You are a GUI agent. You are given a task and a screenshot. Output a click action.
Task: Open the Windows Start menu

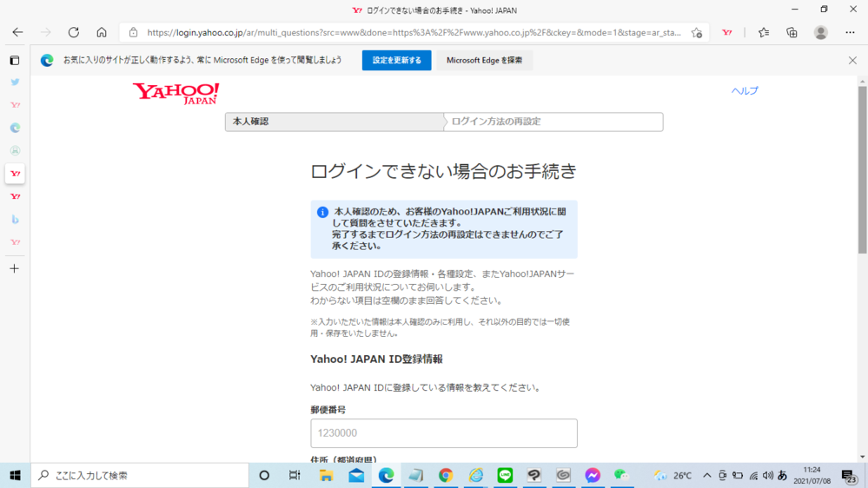click(15, 475)
